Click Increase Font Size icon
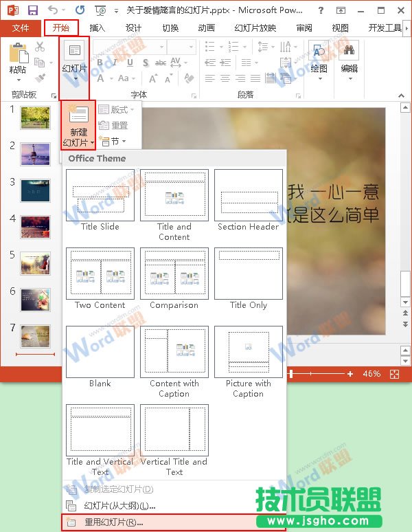This screenshot has height=532, width=412. click(153, 79)
